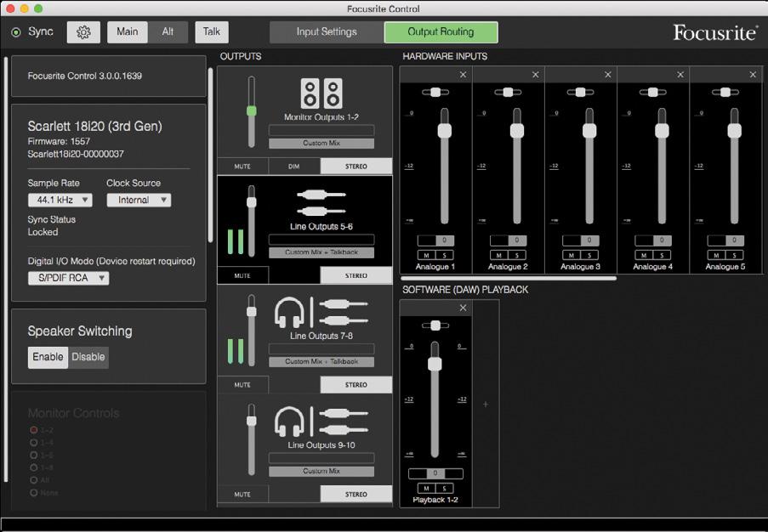This screenshot has height=532, width=768.
Task: Click the Analogue 1 pan control
Action: pyautogui.click(x=435, y=92)
